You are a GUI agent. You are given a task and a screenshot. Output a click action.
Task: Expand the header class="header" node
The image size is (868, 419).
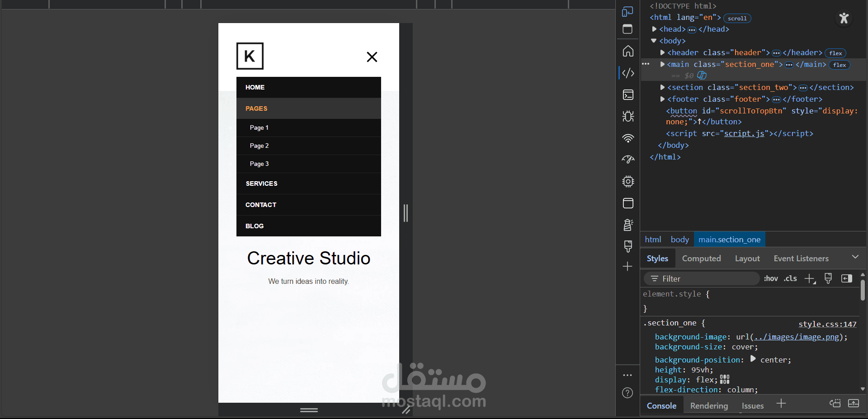click(x=662, y=52)
